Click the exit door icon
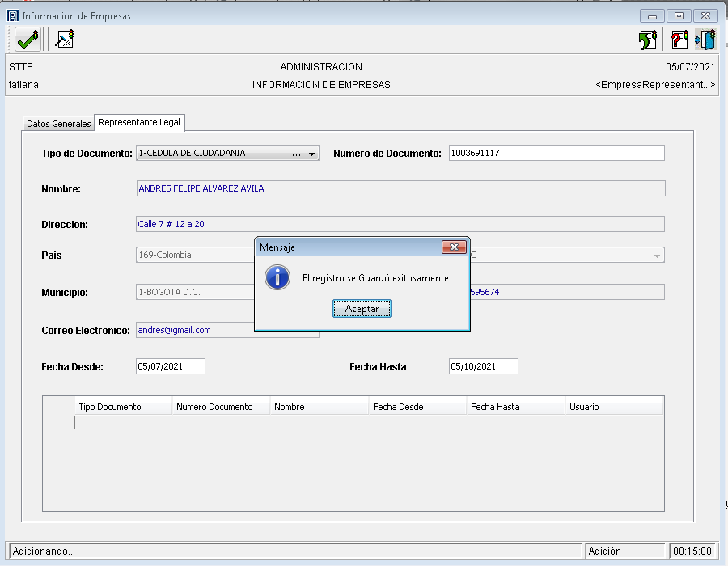The image size is (728, 566). 705,40
